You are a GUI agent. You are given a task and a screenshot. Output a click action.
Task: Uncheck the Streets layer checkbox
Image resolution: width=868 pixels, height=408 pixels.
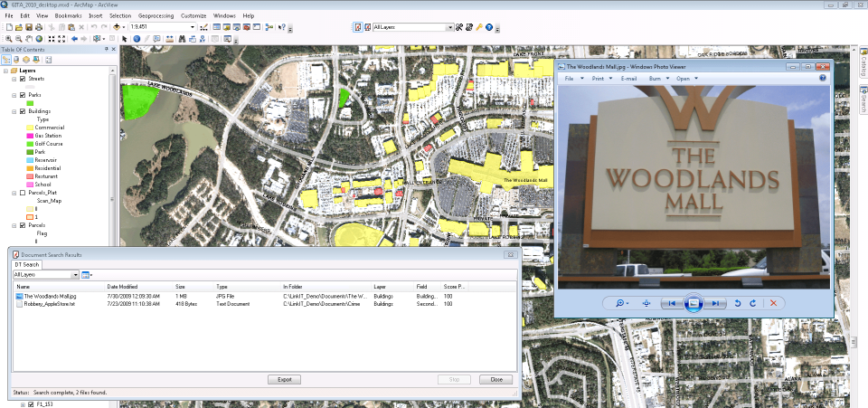[22, 79]
